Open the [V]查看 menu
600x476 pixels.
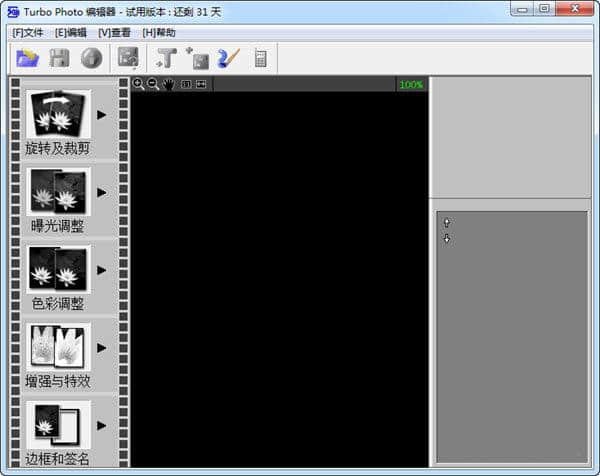coord(114,33)
